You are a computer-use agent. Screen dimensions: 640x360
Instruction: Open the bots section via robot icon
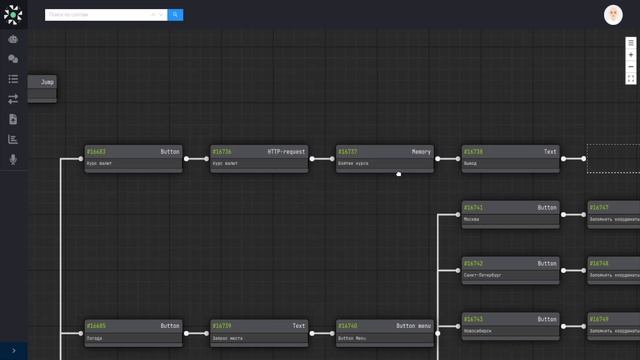pyautogui.click(x=13, y=39)
